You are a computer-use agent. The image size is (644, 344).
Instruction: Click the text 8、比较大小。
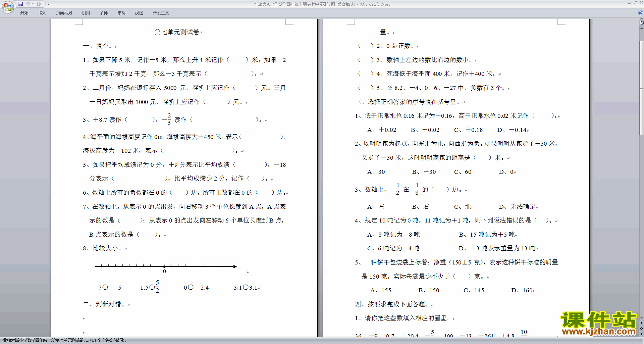coord(103,248)
